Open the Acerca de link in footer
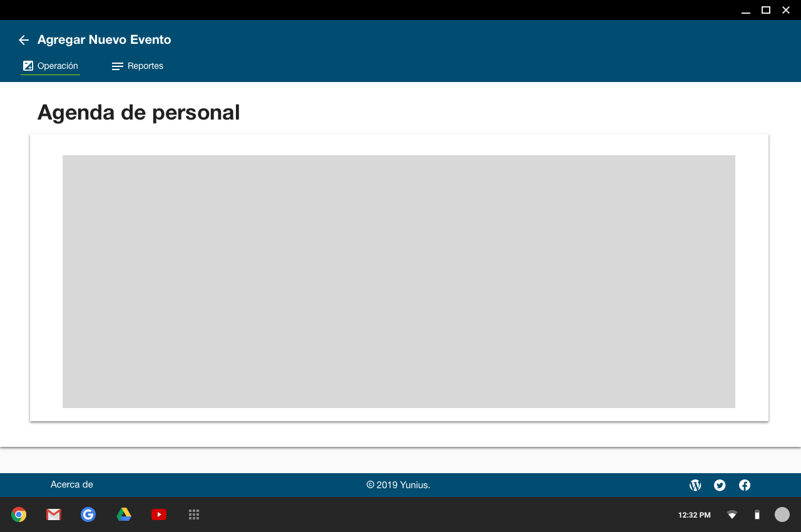Screen dimensions: 801x532 72,484
